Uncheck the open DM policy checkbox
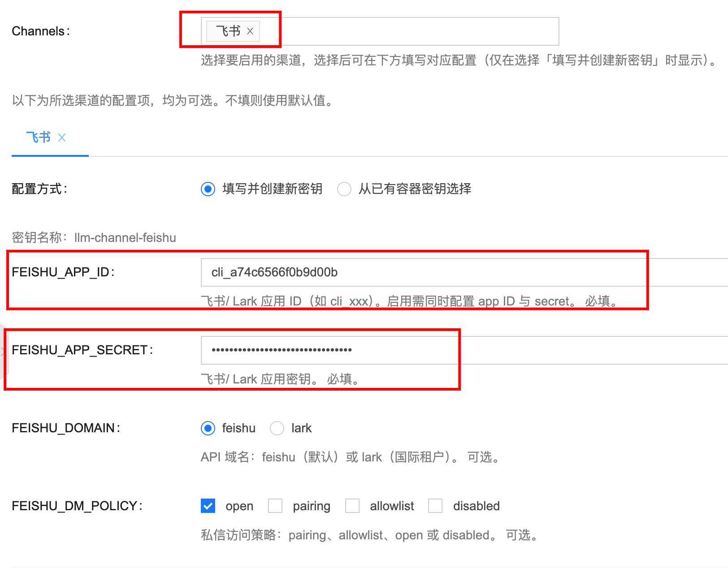The width and height of the screenshot is (728, 568). click(x=208, y=506)
